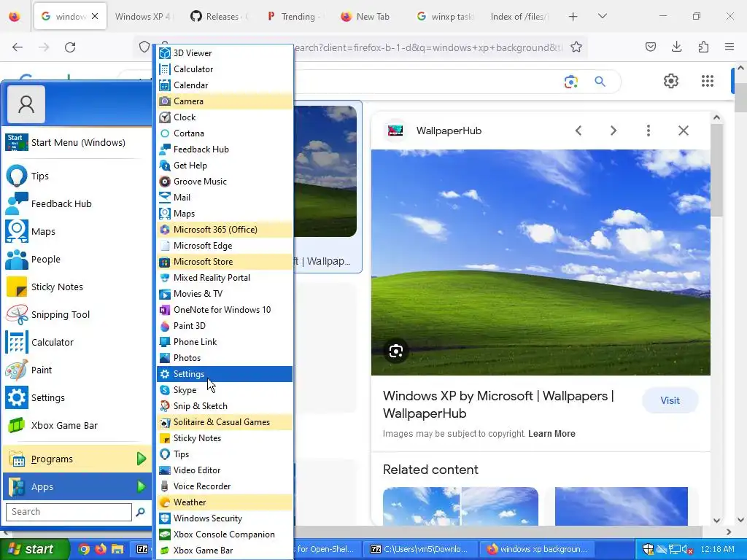Click the Visit button for WallpaperHub
Viewport: 747px width, 560px height.
coord(670,400)
